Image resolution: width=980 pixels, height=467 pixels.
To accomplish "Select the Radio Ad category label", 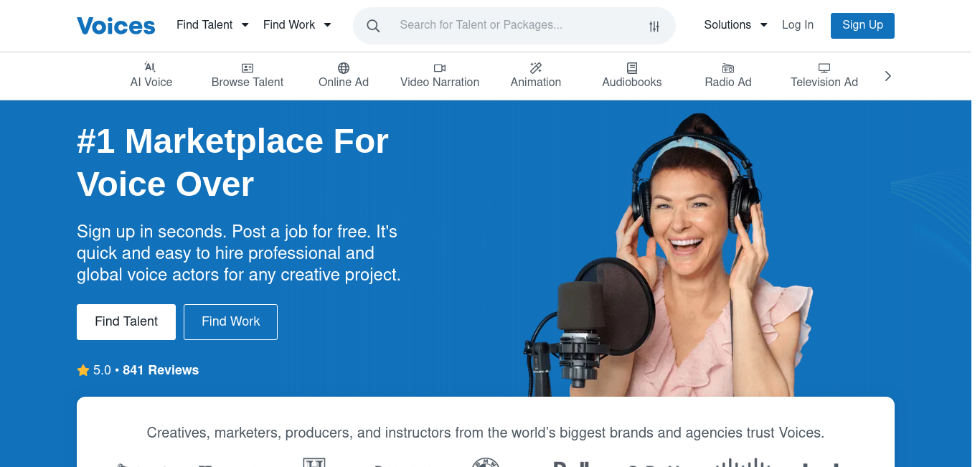I will (x=728, y=82).
